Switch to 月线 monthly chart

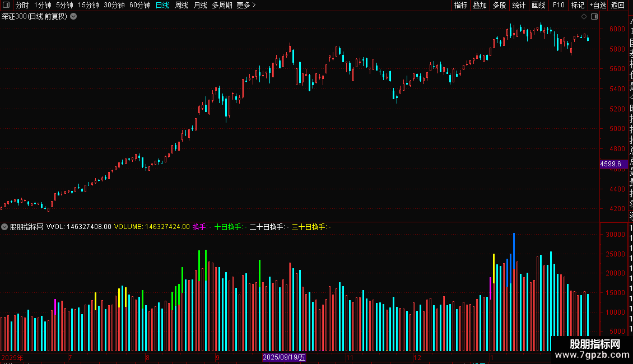click(x=200, y=5)
